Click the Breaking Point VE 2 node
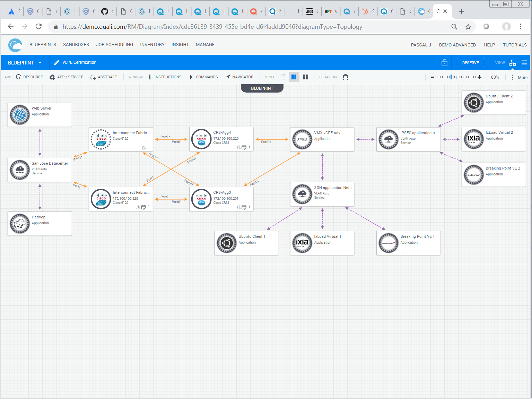This screenshot has width=532, height=399. tap(494, 175)
